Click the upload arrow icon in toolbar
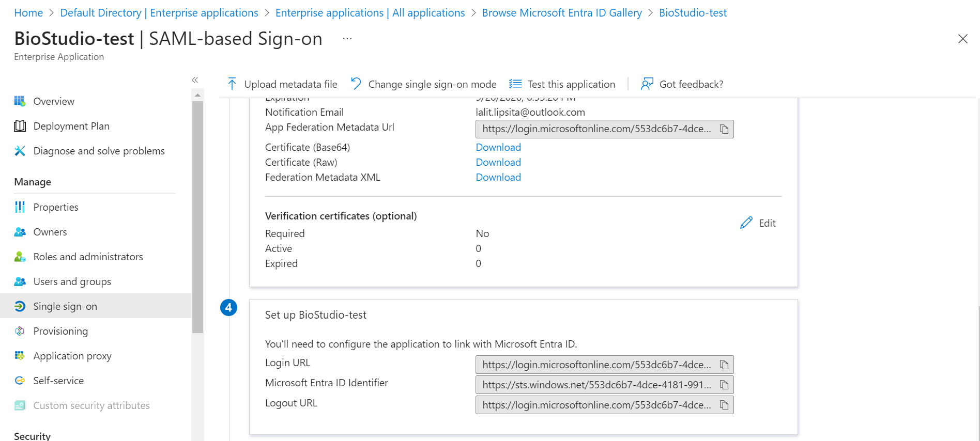Screen dimensions: 980x441 (232, 84)
